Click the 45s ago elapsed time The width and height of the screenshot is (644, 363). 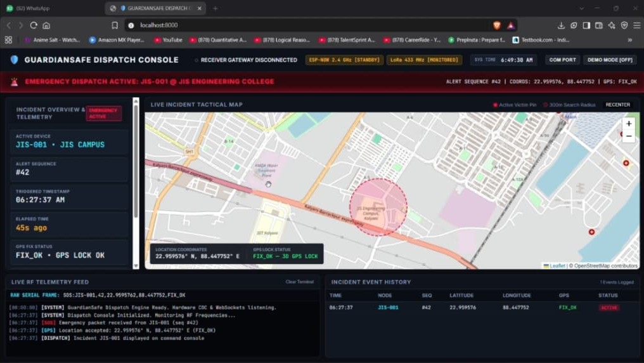pos(31,228)
